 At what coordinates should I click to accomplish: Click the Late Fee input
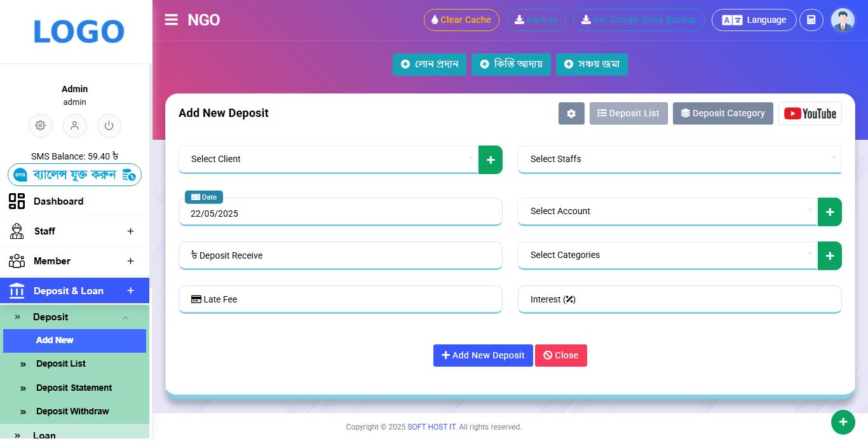(x=340, y=299)
